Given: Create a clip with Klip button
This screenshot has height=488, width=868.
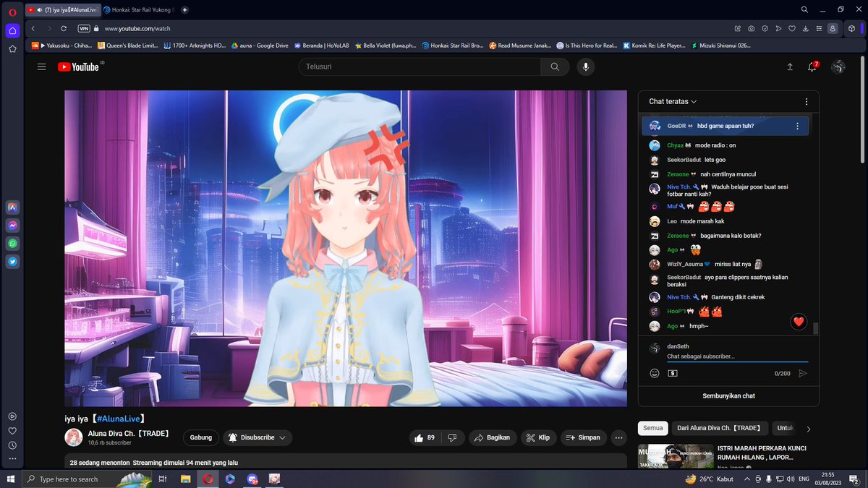Looking at the screenshot, I should pos(537,437).
